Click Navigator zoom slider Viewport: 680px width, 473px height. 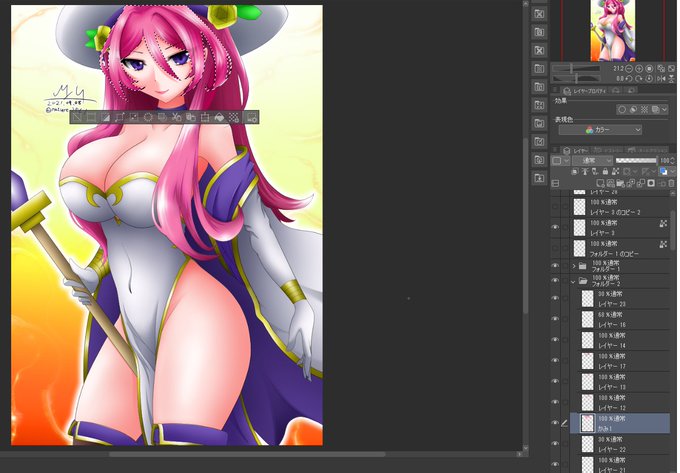[x=576, y=69]
